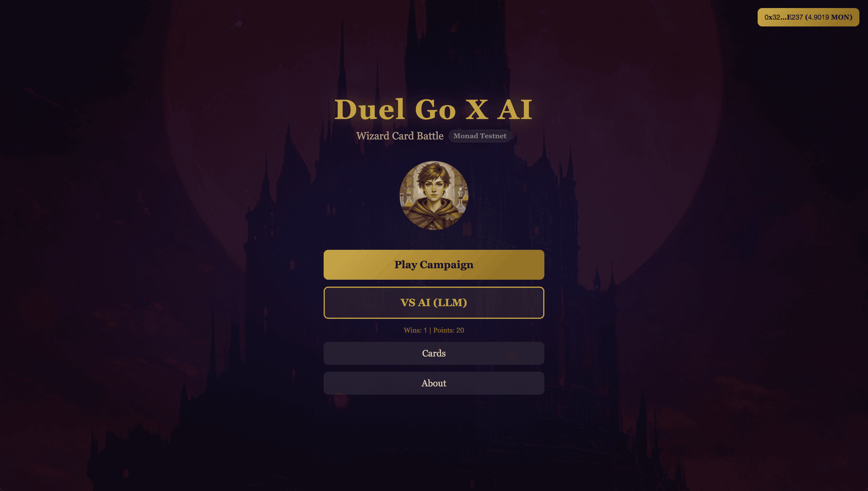Select VS AI (LLM) battle mode
The image size is (868, 491).
pyautogui.click(x=434, y=302)
